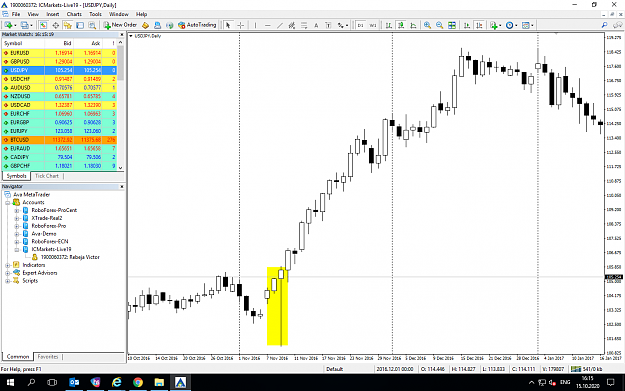The height and width of the screenshot is (391, 625).
Task: Select the trendline drawing tool
Action: pos(280,25)
